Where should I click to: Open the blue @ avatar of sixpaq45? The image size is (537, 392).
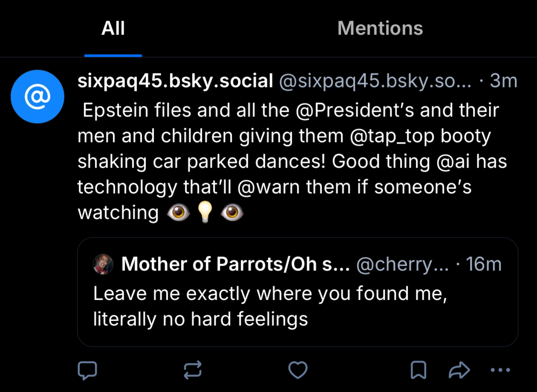pyautogui.click(x=38, y=97)
